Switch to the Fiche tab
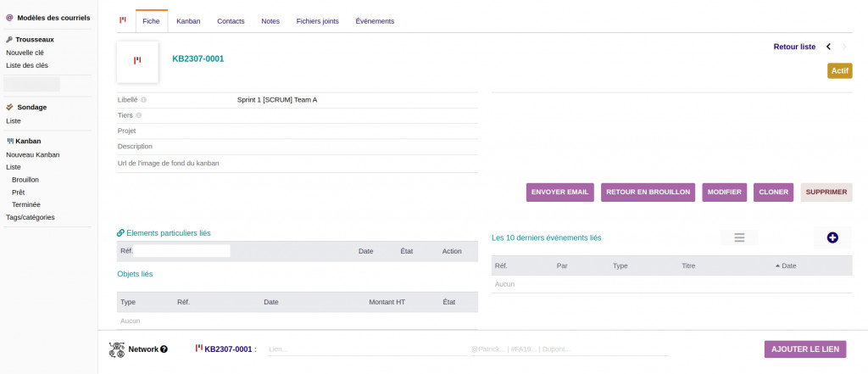 (x=151, y=21)
